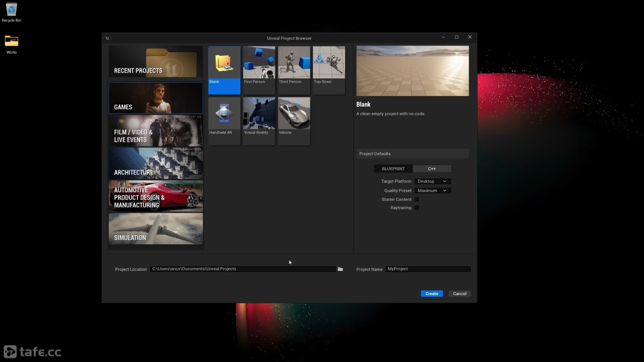644x362 pixels.
Task: Click the Project Defaults header
Action: [413, 154]
